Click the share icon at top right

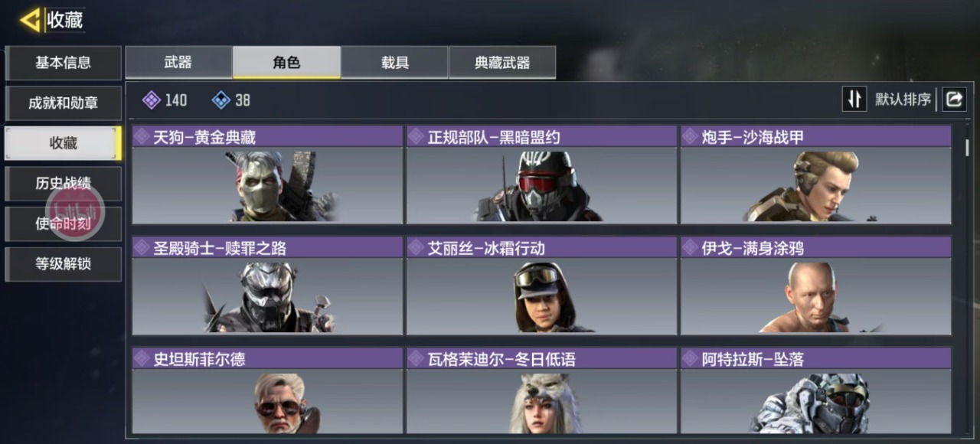pyautogui.click(x=954, y=99)
